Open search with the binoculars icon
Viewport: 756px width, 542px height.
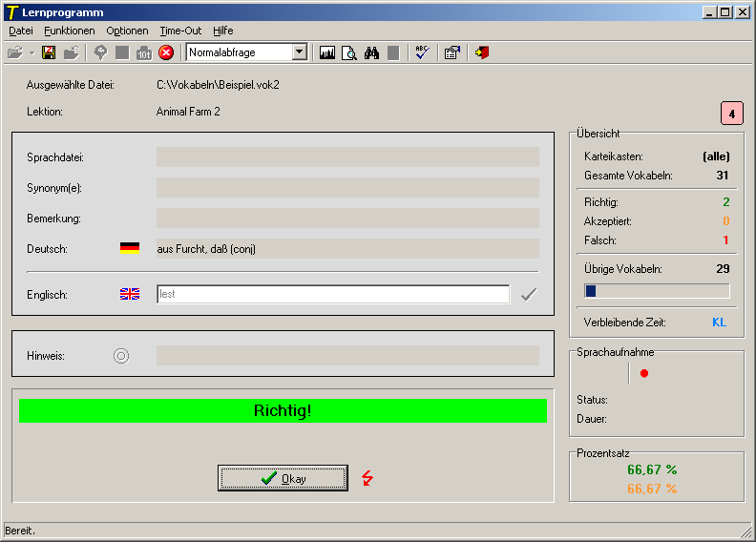tap(371, 52)
